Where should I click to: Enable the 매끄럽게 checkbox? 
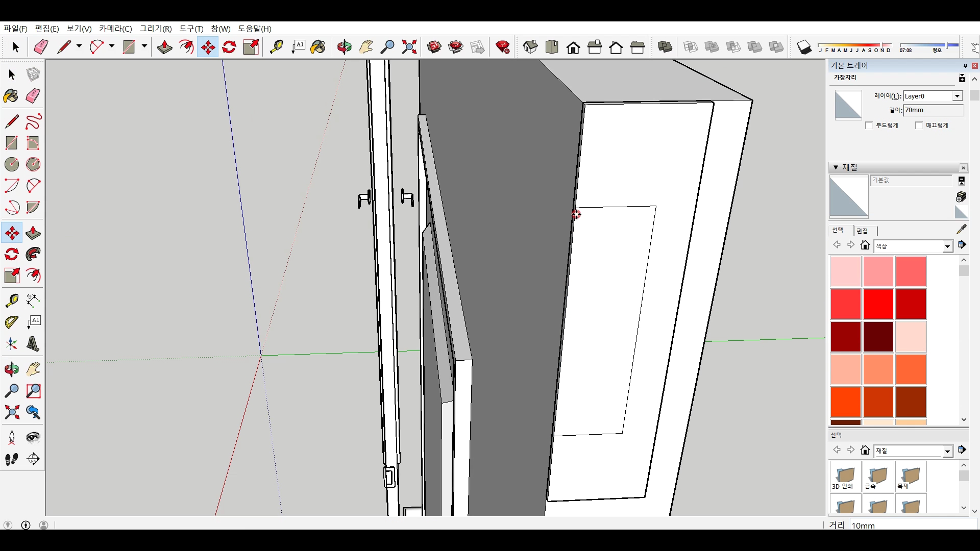(919, 126)
